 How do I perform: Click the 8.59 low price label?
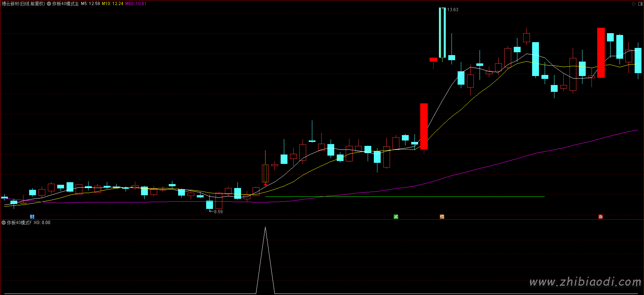pyautogui.click(x=218, y=212)
